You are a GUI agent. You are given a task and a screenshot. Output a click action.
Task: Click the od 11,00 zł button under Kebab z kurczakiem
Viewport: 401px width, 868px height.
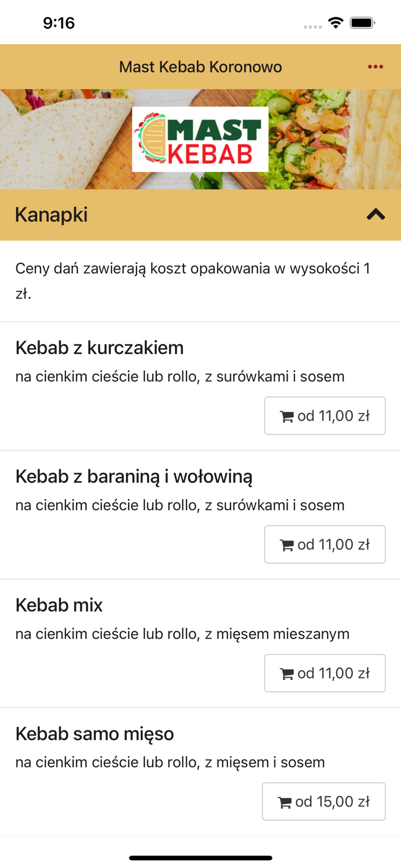coord(325,415)
